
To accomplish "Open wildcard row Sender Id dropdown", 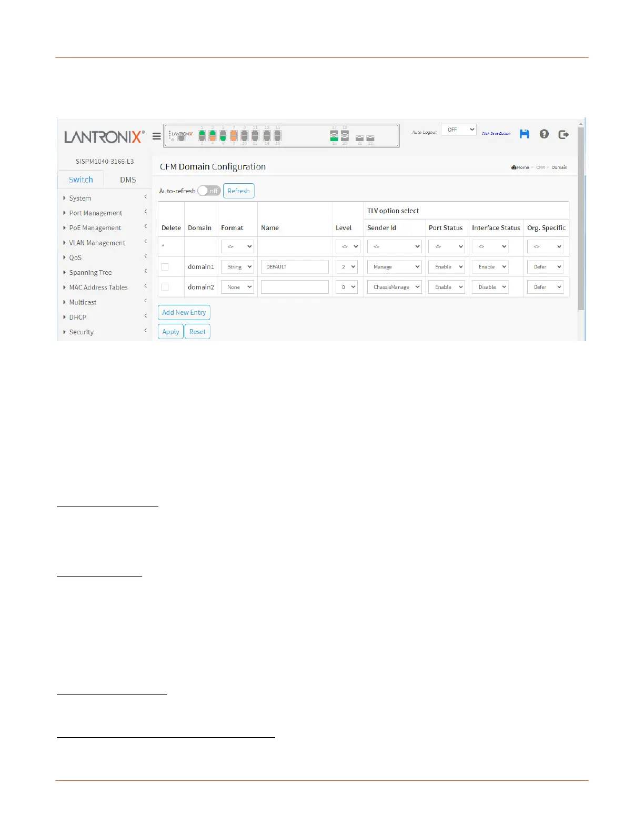I will point(395,246).
